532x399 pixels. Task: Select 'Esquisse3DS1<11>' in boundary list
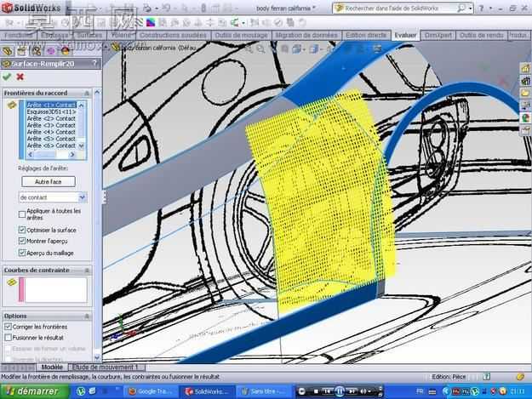51,111
